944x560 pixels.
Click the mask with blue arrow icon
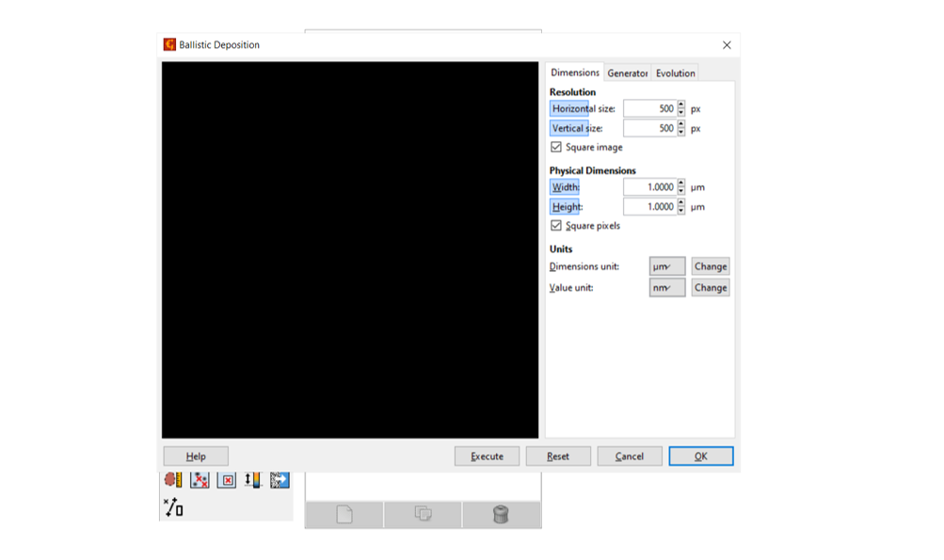[280, 480]
